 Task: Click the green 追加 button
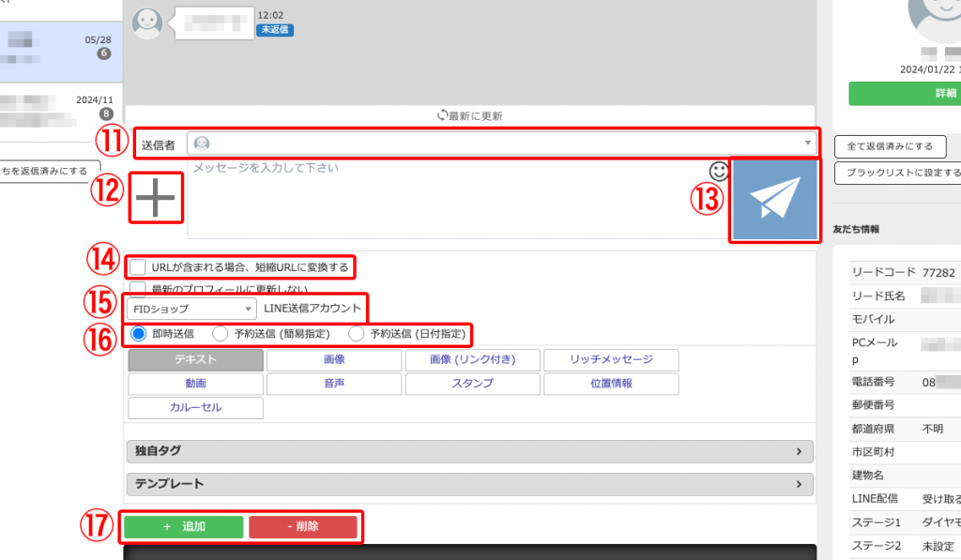pos(183,526)
